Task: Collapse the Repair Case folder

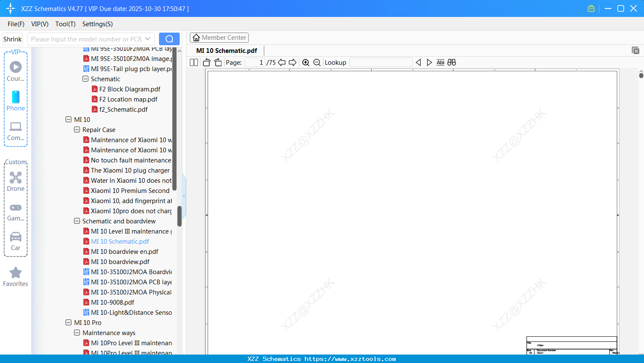Action: [77, 129]
